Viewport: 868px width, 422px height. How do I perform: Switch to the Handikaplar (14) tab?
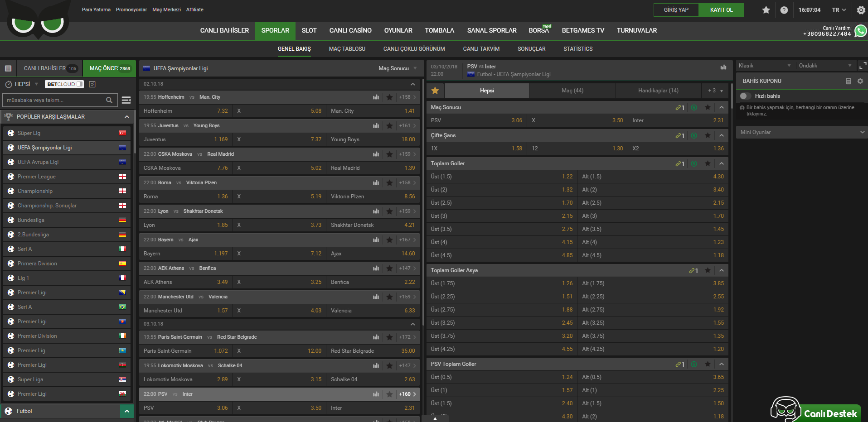(x=658, y=91)
